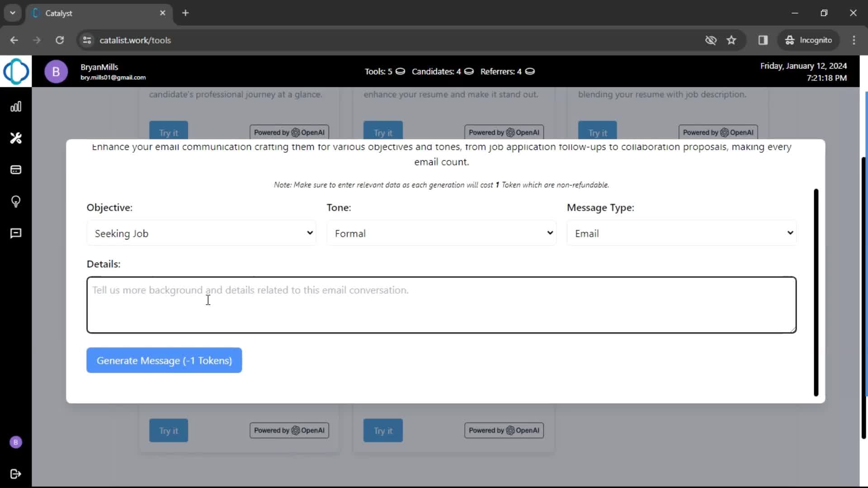Click a Try it button below
Screen dimensions: 868x488
pyautogui.click(x=169, y=431)
